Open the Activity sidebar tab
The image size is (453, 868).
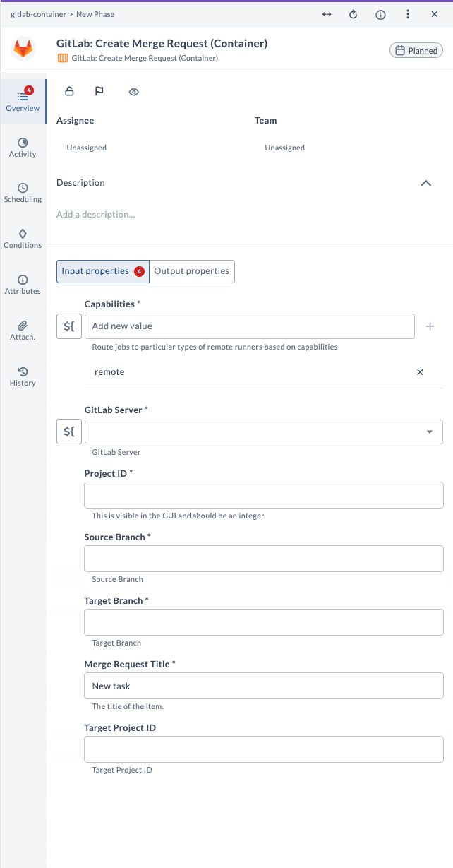[23, 148]
